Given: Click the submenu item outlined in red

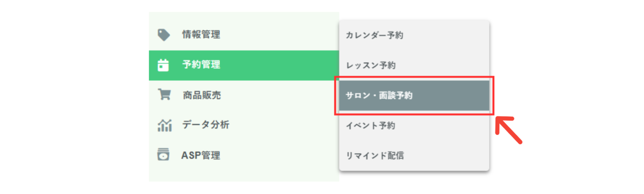Looking at the screenshot, I should (414, 96).
